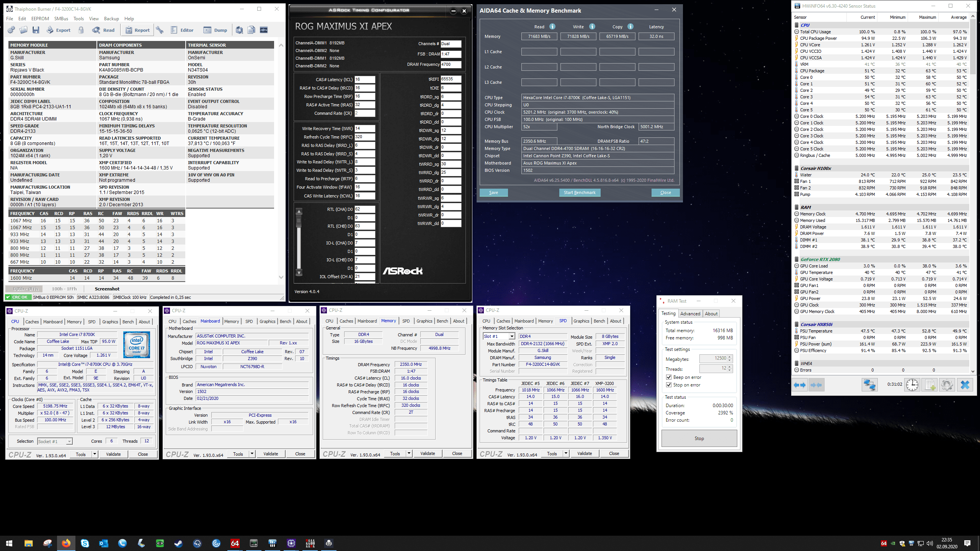
Task: Click the 100h - 1FFh page tab in Thaiphoon Burner
Action: (x=64, y=289)
